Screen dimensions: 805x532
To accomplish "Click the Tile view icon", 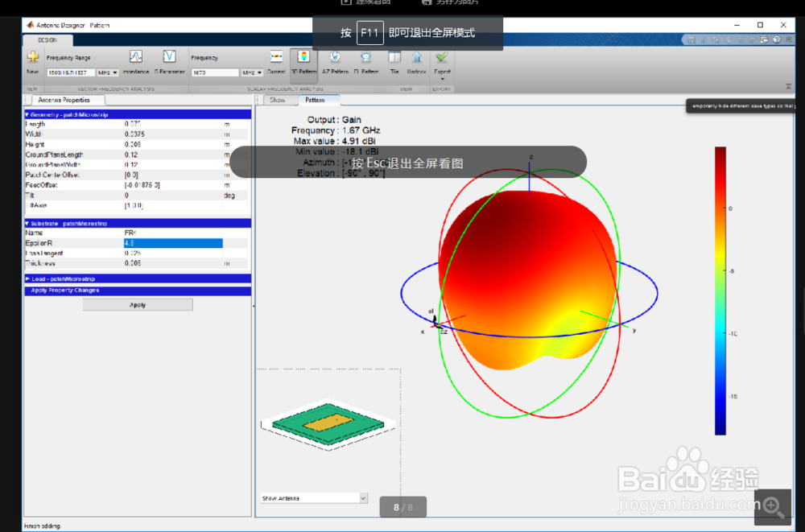I will point(394,56).
